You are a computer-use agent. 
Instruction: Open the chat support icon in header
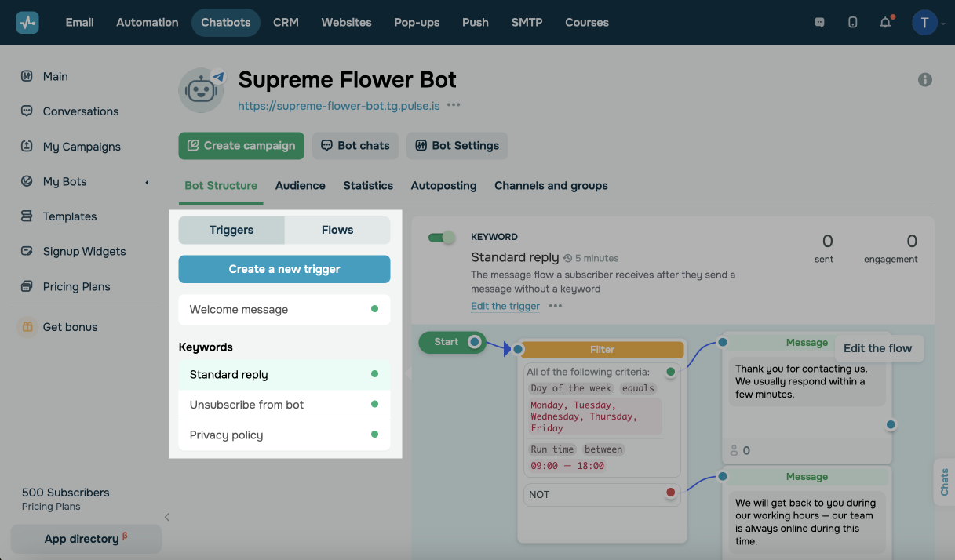(820, 23)
